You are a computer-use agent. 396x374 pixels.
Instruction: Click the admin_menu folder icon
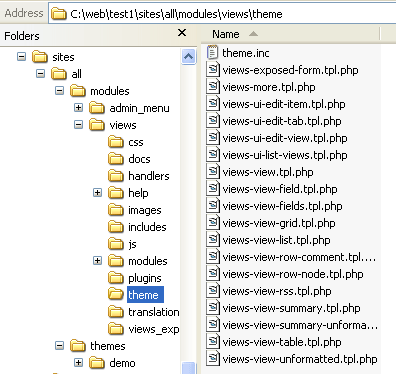point(97,108)
